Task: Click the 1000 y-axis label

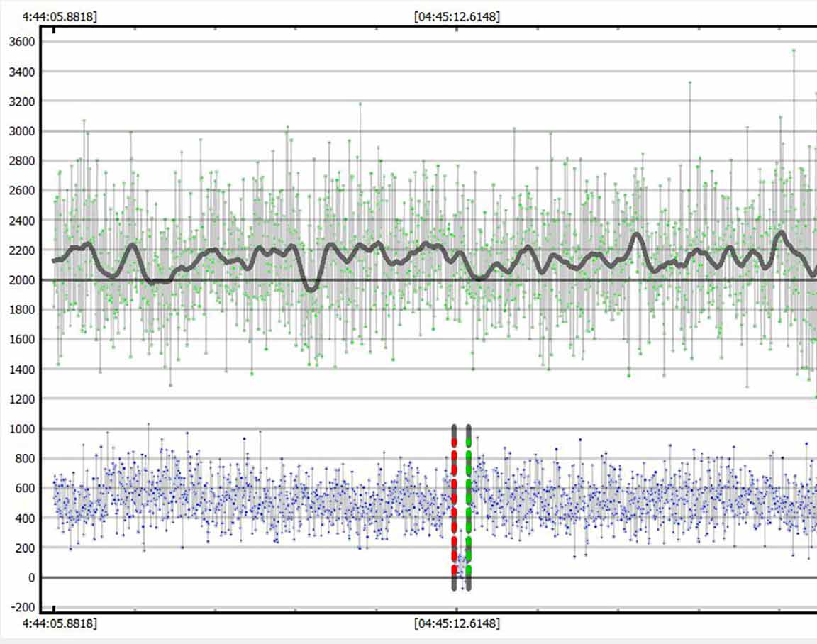Action: point(22,429)
